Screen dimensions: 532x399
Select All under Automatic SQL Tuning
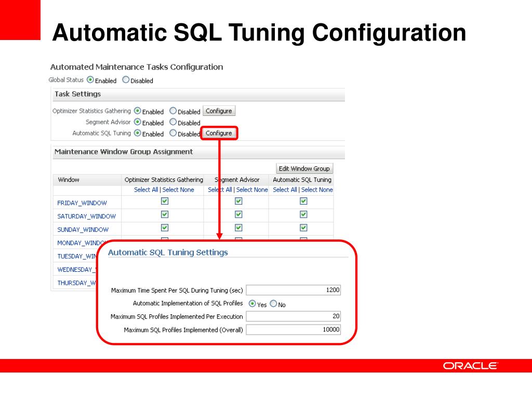point(285,190)
